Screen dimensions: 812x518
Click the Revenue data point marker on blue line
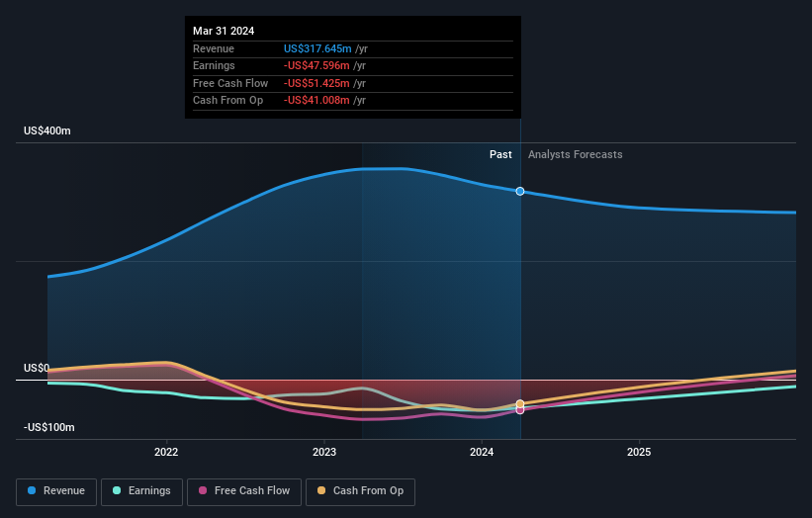click(x=520, y=192)
